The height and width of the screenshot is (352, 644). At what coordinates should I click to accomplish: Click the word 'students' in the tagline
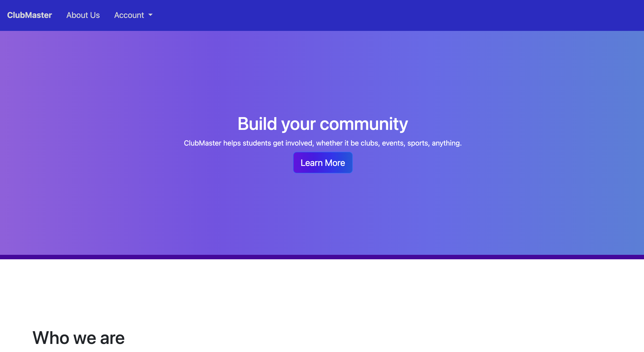click(x=257, y=143)
